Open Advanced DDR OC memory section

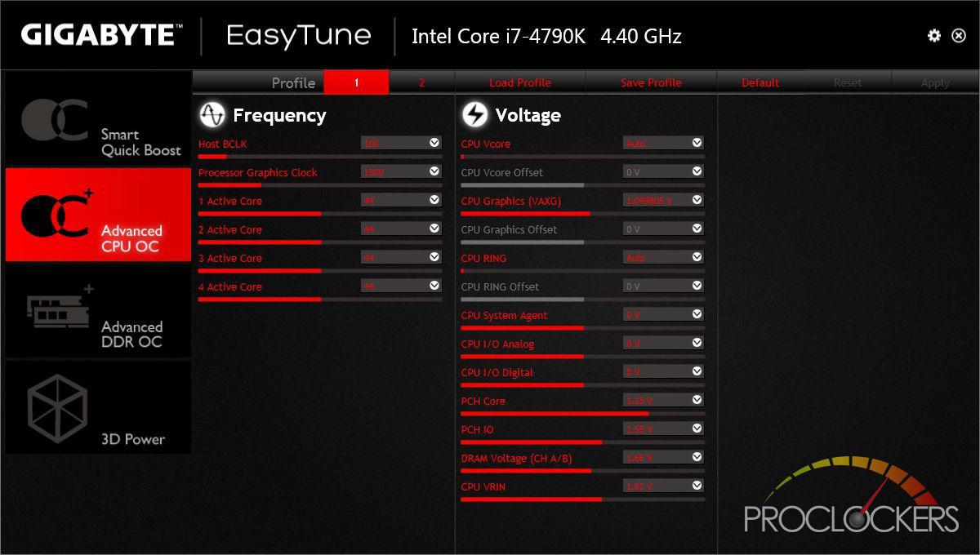click(x=98, y=311)
